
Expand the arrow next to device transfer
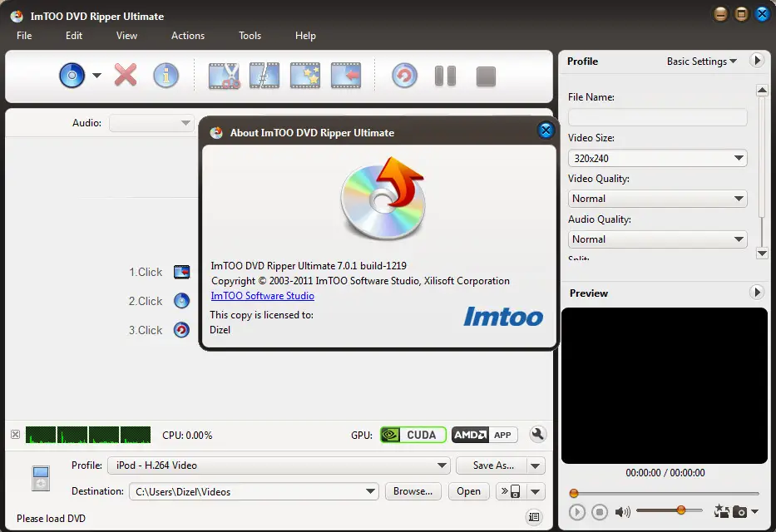(x=536, y=491)
